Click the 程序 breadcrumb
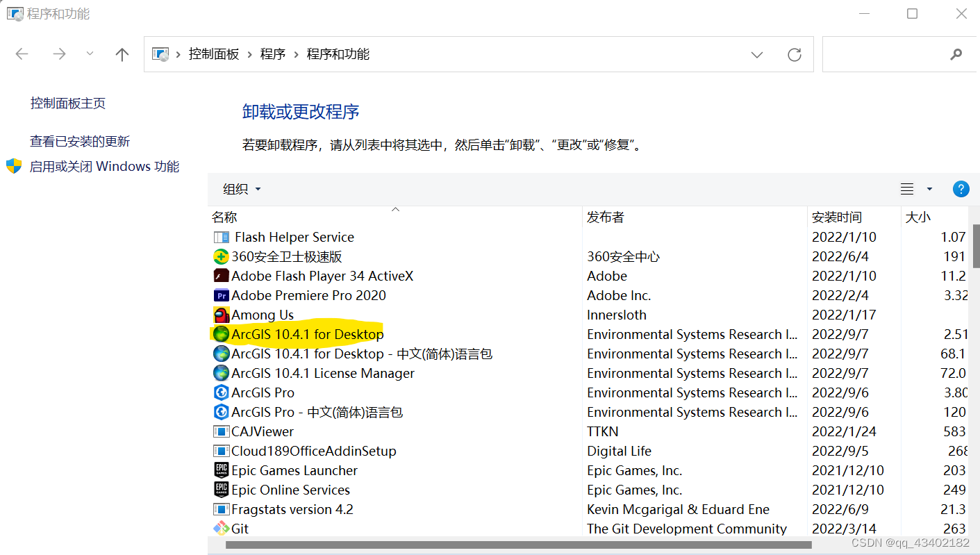 point(273,54)
